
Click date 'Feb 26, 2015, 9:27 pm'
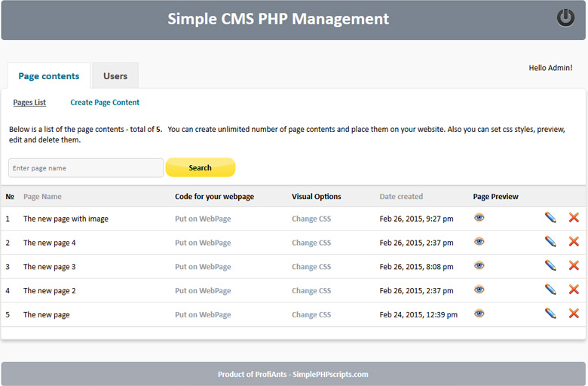(416, 219)
